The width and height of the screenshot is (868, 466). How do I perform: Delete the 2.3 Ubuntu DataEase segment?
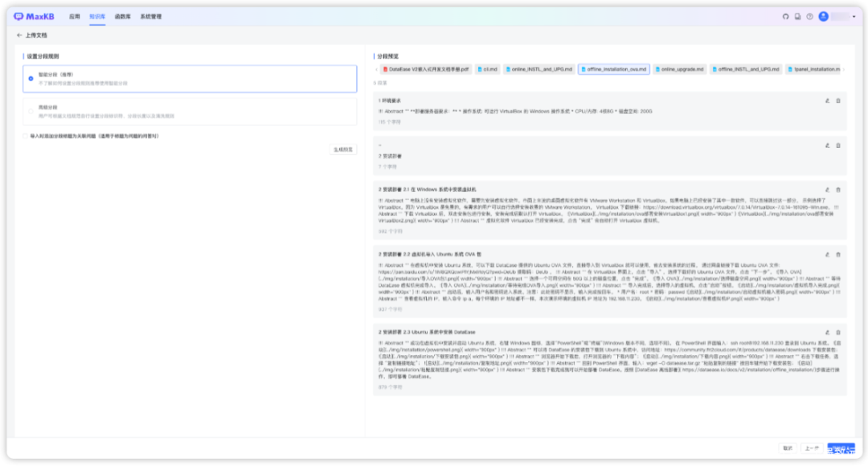[x=838, y=333]
